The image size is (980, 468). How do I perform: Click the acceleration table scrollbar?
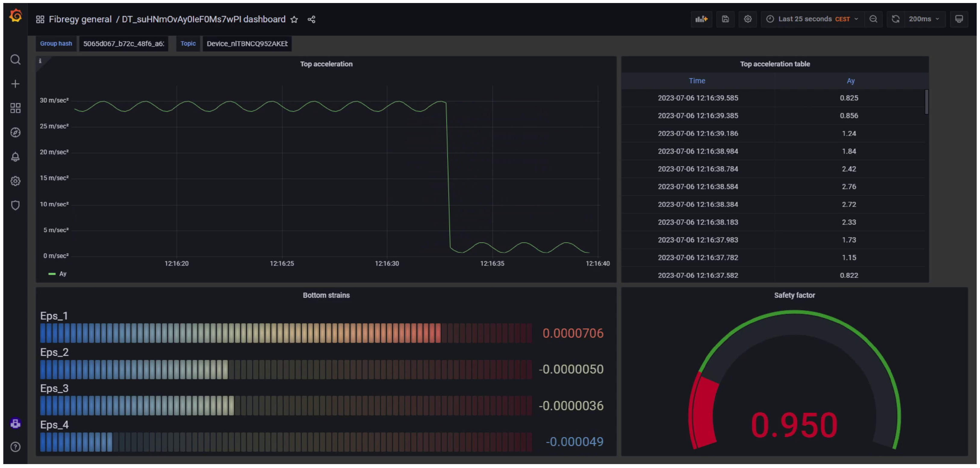coord(926,102)
